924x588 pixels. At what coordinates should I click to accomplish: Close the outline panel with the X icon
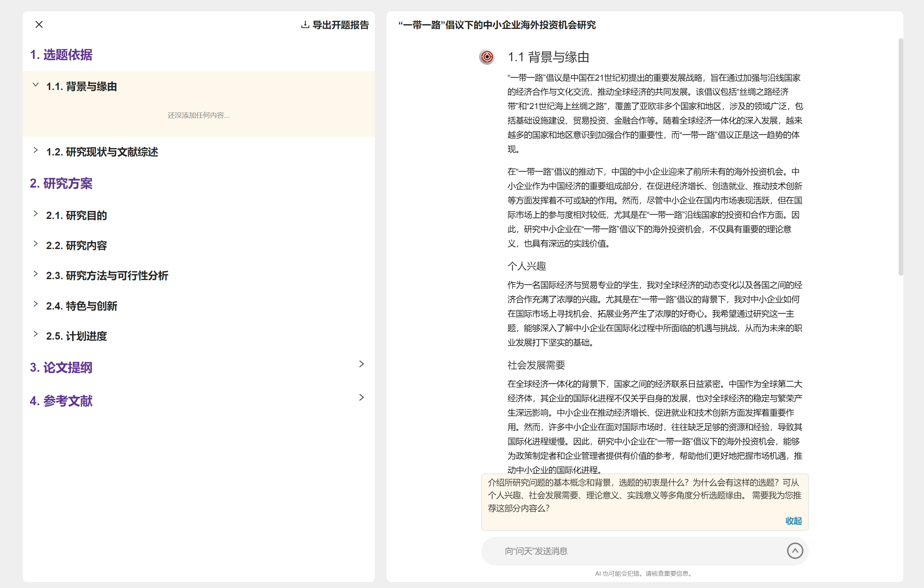pyautogui.click(x=39, y=25)
